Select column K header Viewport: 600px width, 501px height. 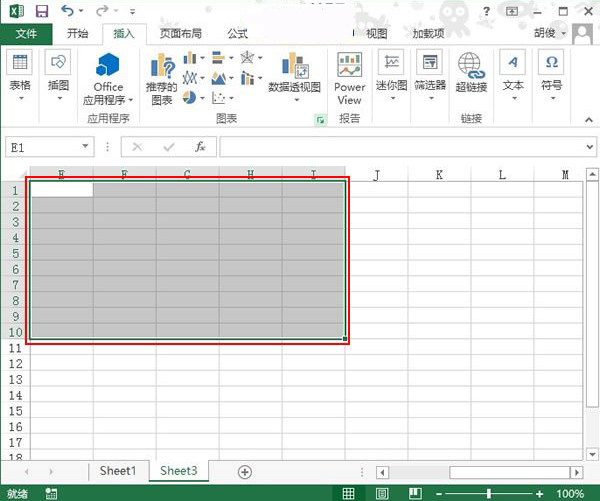click(x=439, y=175)
